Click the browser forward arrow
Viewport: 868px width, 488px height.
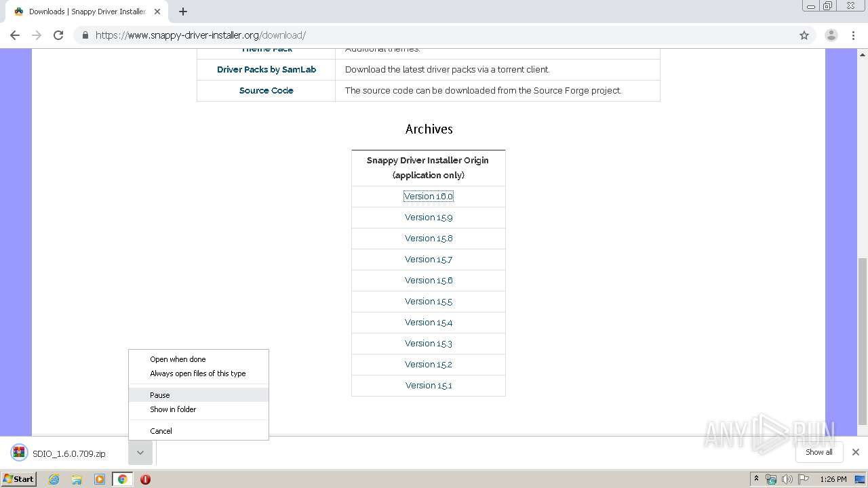(x=37, y=35)
